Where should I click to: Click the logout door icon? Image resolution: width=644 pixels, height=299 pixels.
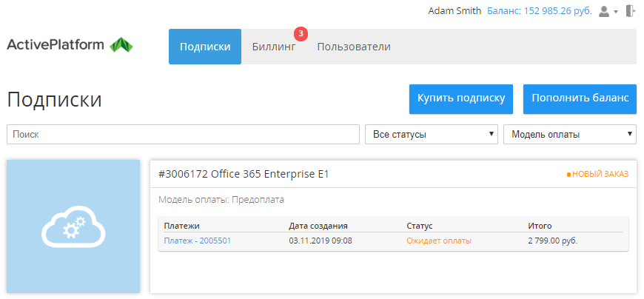pyautogui.click(x=631, y=10)
